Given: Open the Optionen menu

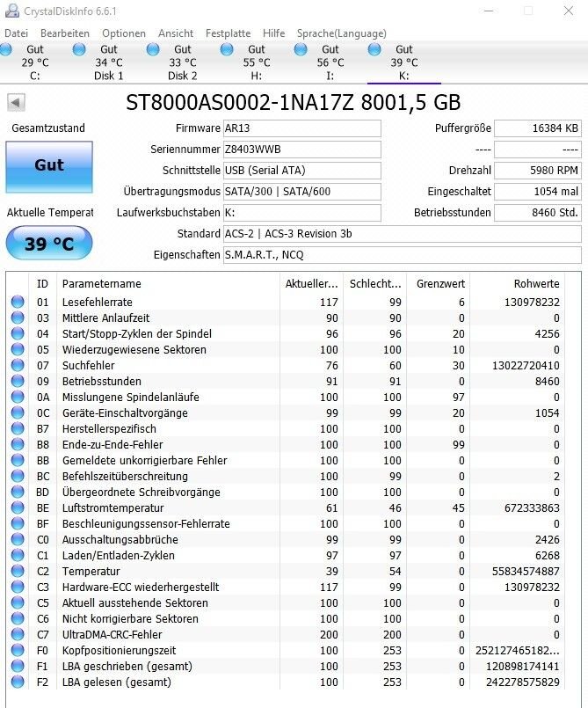Looking at the screenshot, I should pos(124,33).
